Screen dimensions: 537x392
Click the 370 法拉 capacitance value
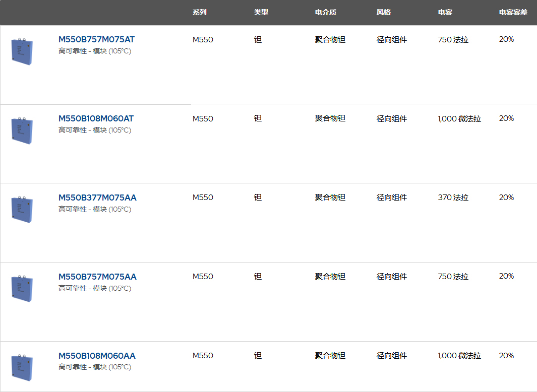coord(453,198)
